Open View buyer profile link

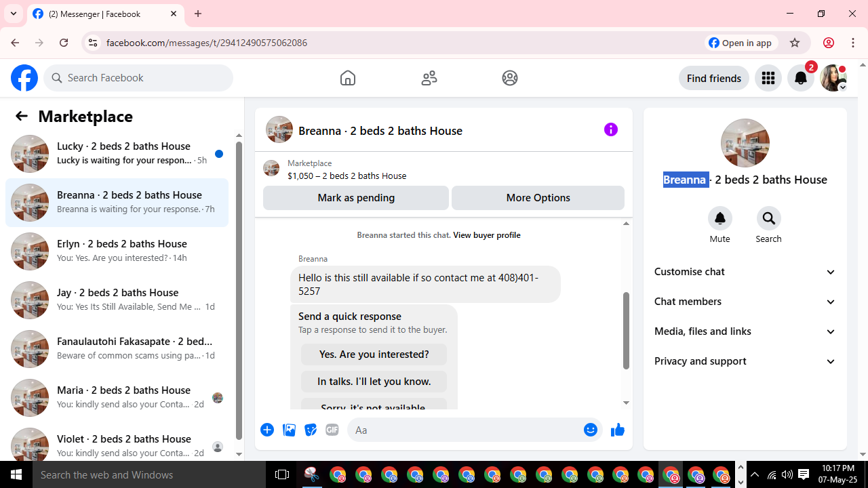coord(487,235)
